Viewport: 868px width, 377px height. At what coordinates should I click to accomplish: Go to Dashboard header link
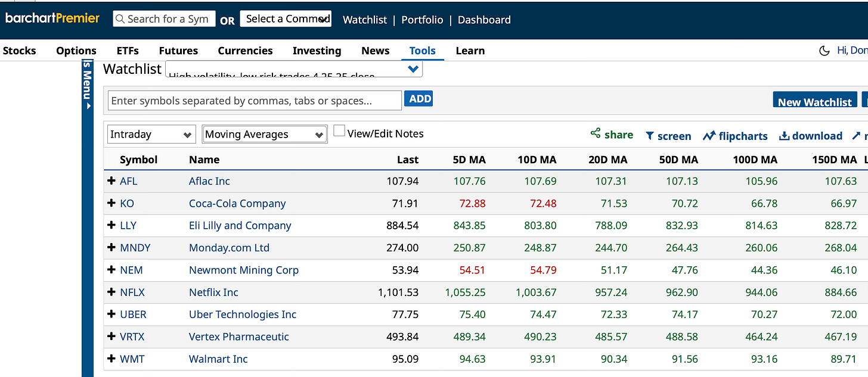click(x=484, y=20)
